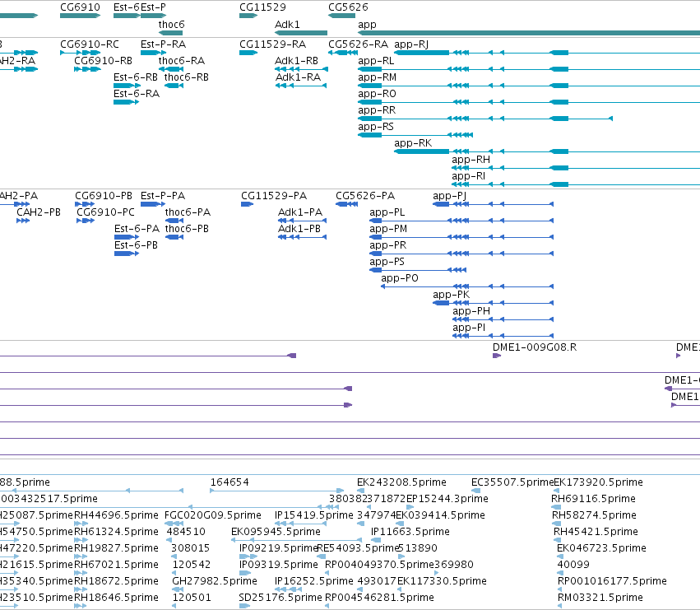The width and height of the screenshot is (700, 610).
Task: Select the app-RL transcript label
Action: click(376, 61)
